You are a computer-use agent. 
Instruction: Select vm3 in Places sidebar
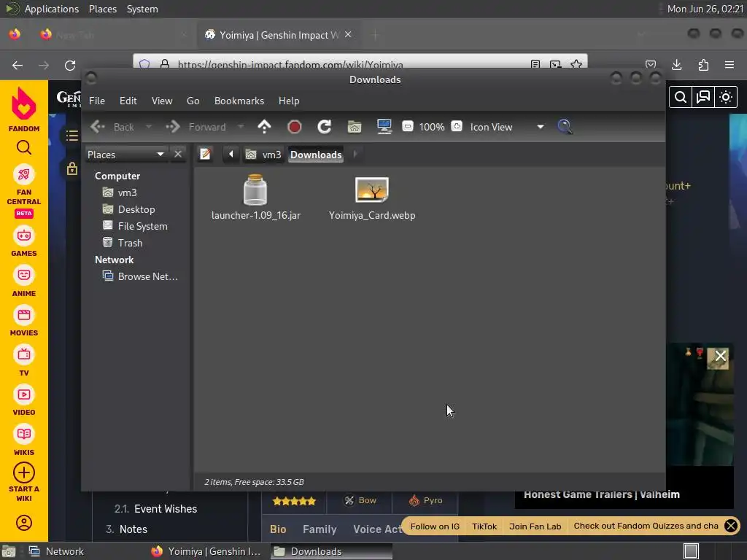pyautogui.click(x=120, y=192)
